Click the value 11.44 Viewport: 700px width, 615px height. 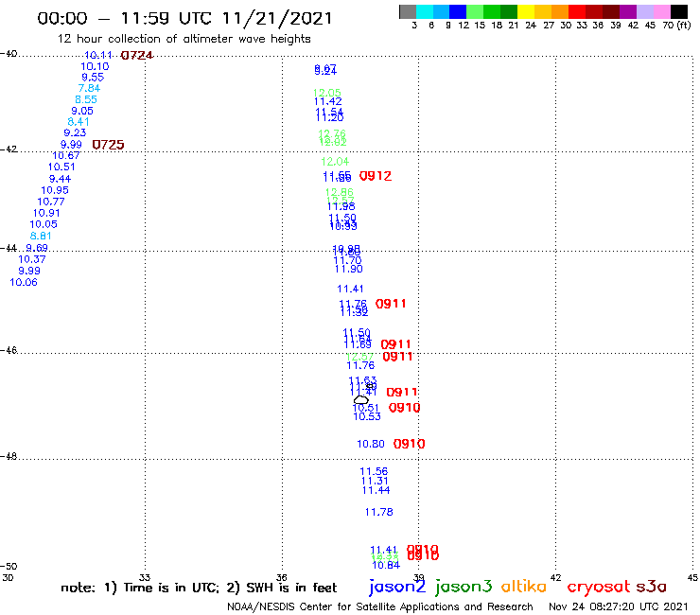pyautogui.click(x=376, y=490)
